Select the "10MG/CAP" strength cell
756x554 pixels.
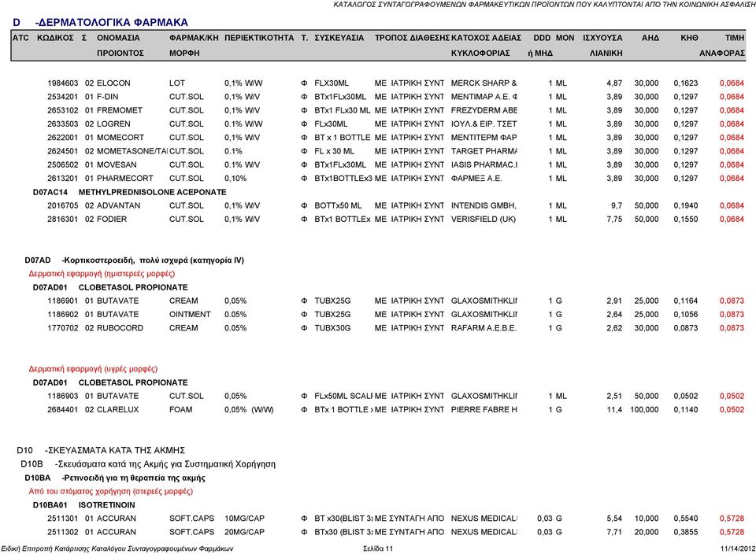tap(244, 519)
